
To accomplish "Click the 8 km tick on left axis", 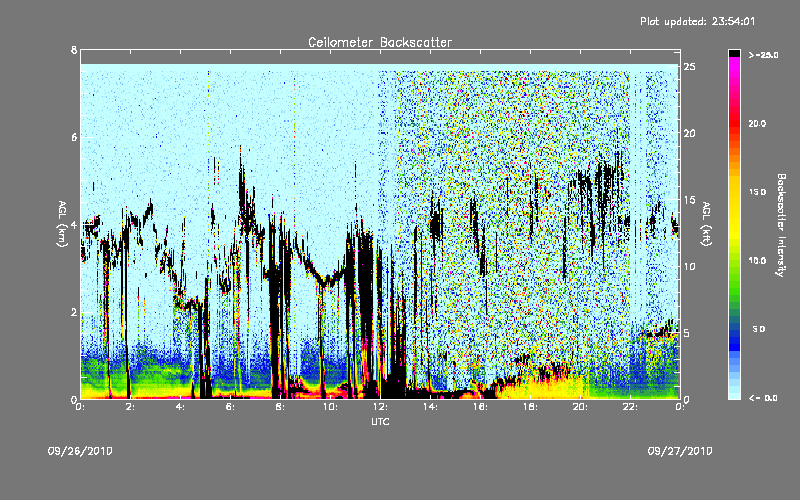I will [x=74, y=50].
